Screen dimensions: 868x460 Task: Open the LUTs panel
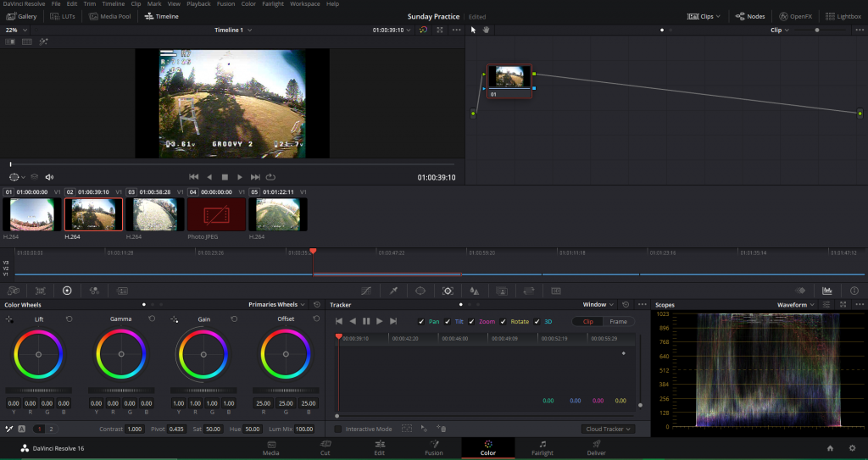click(63, 17)
